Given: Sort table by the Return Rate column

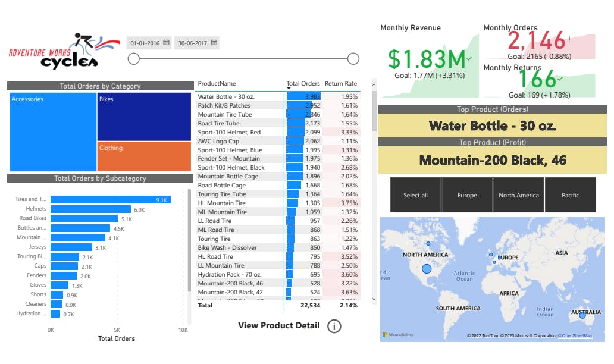Looking at the screenshot, I should (x=341, y=84).
